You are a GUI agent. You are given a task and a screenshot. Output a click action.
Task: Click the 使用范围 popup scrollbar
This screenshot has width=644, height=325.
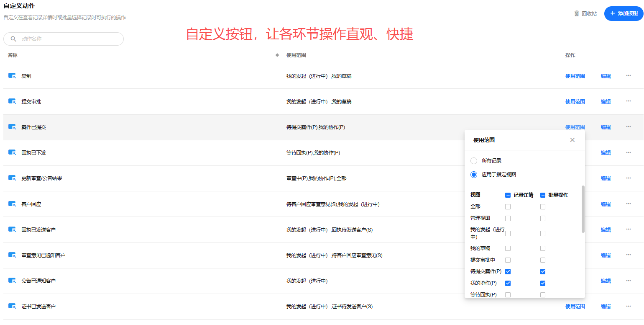coord(583,209)
